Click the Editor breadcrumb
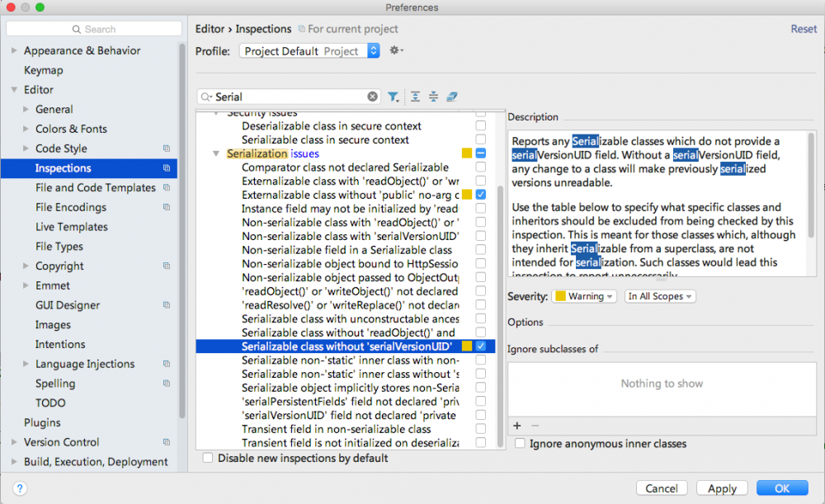The image size is (825, 504). pyautogui.click(x=210, y=29)
